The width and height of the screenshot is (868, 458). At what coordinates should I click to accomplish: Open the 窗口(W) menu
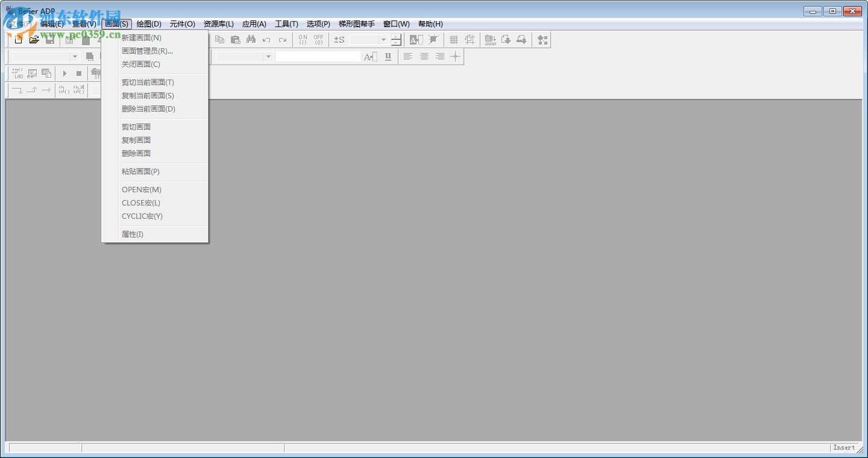(x=397, y=24)
